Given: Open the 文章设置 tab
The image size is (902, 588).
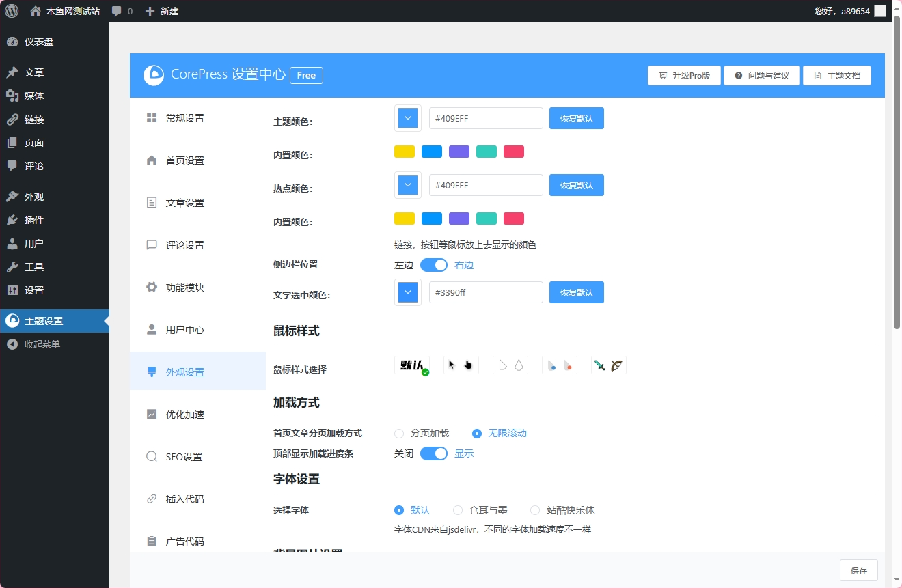Looking at the screenshot, I should click(x=198, y=203).
